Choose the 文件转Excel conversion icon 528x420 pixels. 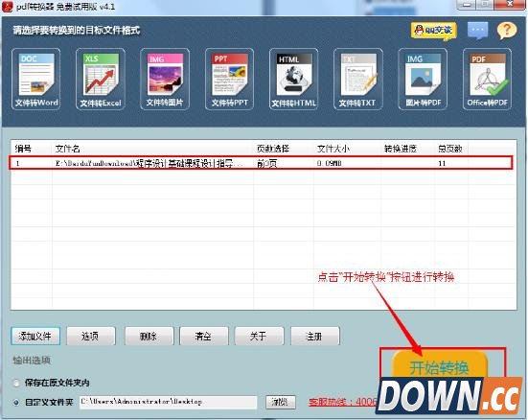(101, 79)
